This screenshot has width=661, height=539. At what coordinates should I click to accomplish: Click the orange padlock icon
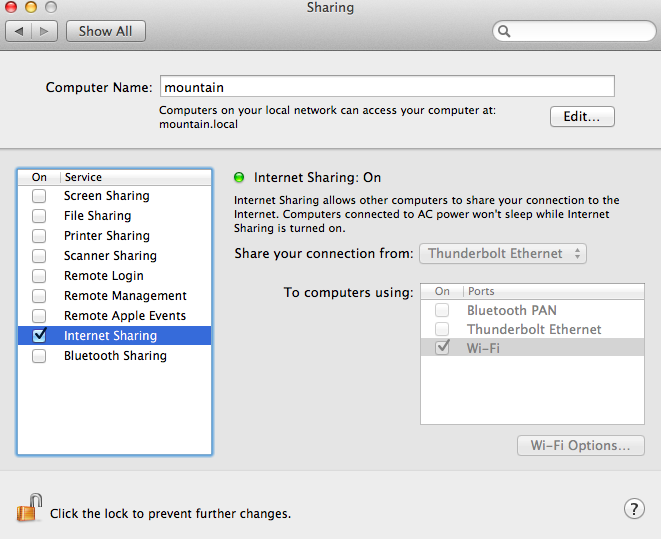click(x=30, y=508)
